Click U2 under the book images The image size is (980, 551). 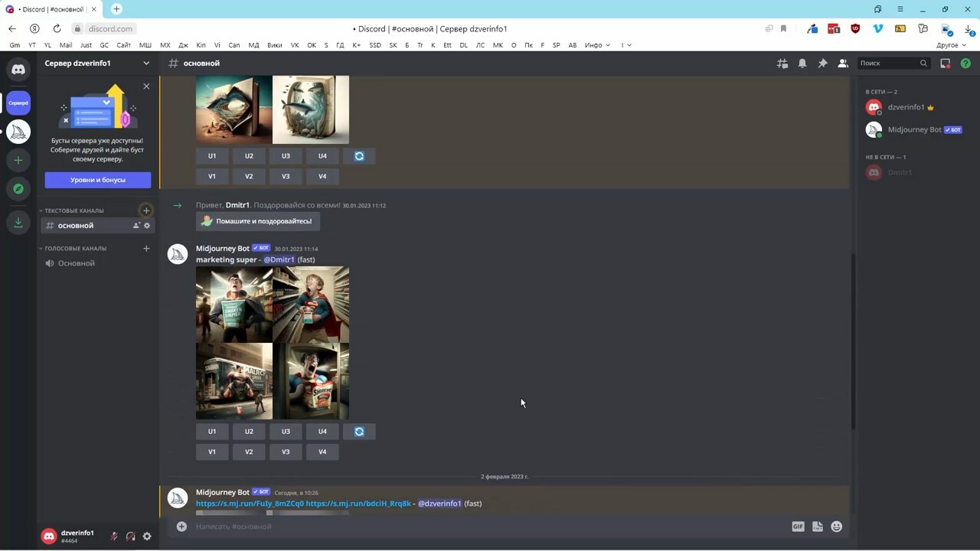249,156
